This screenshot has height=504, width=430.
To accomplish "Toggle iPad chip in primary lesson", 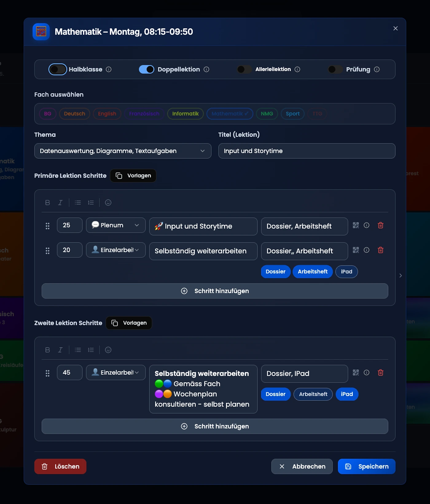I will tap(346, 272).
